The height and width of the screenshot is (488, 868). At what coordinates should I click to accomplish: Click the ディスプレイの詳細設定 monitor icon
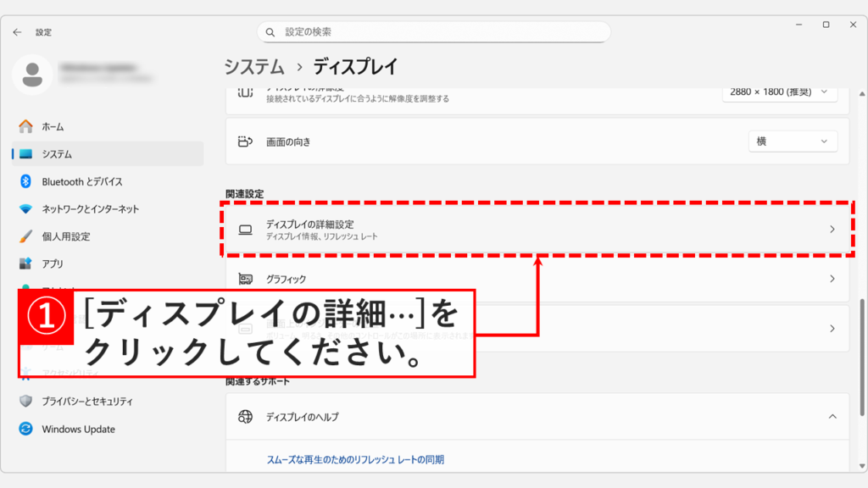[246, 230]
